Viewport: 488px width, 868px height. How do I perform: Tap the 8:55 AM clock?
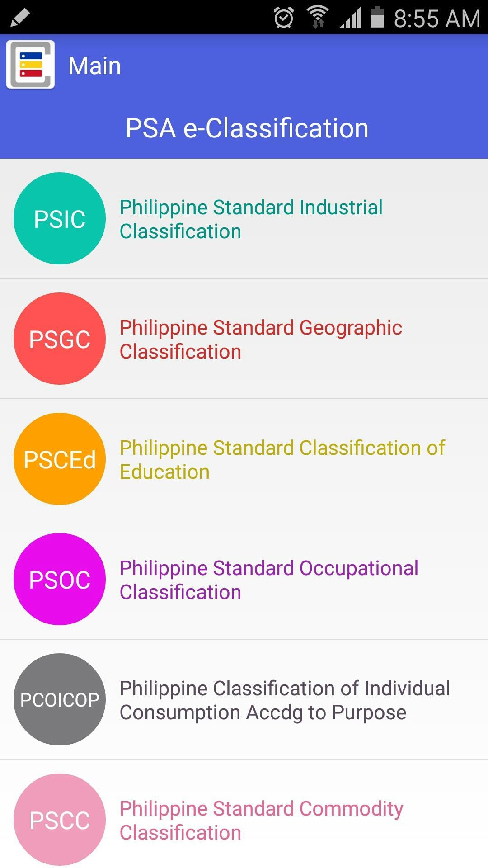point(437,19)
